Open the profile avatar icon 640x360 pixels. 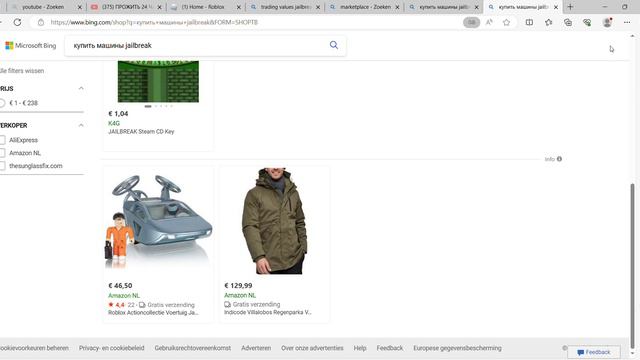[x=607, y=22]
